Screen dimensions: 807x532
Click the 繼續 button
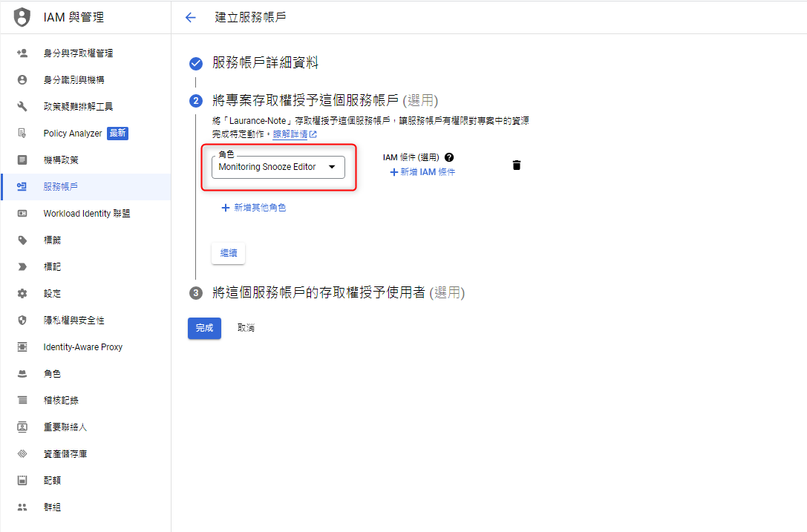click(229, 253)
